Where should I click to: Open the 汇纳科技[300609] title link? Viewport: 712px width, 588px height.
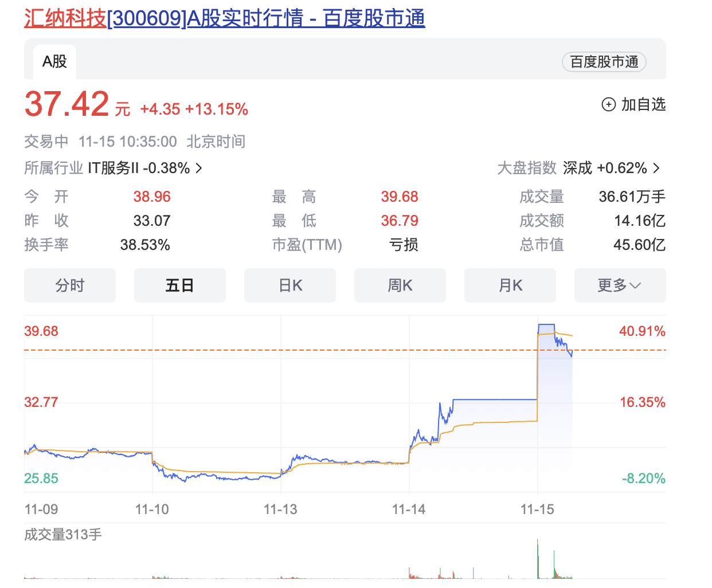[x=225, y=18]
